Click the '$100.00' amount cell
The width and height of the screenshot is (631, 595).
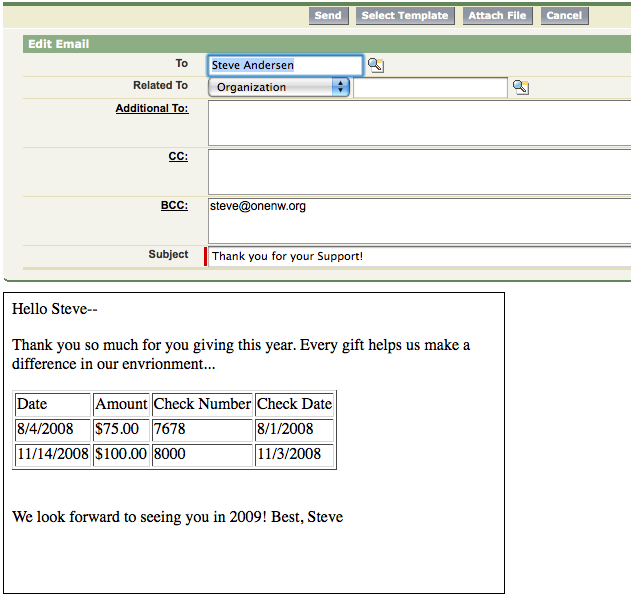(121, 455)
